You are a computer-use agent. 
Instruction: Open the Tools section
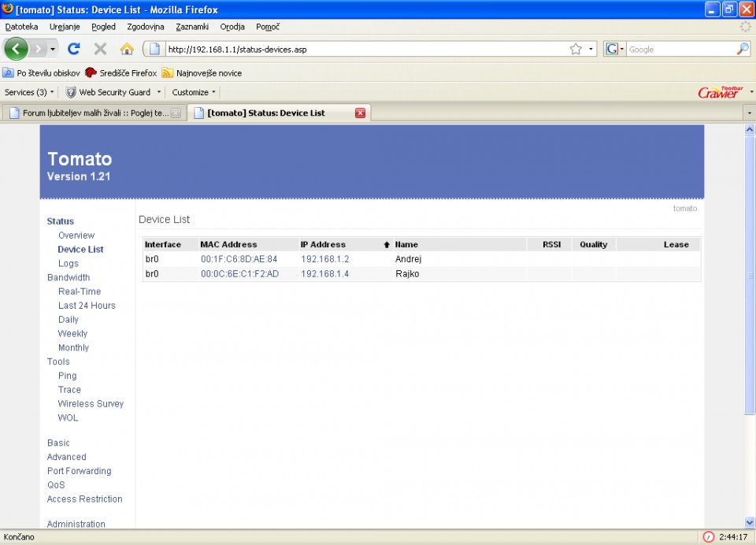click(58, 361)
